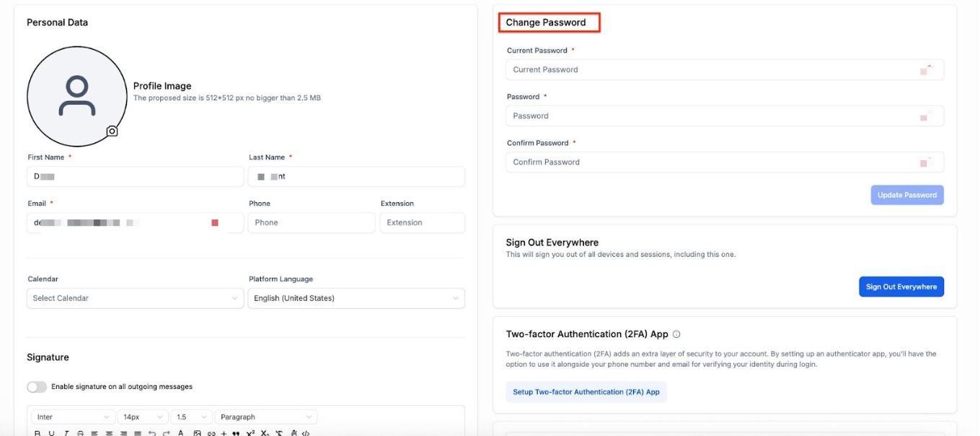Open the Inter font family dropdown
Image resolution: width=980 pixels, height=436 pixels.
[73, 417]
